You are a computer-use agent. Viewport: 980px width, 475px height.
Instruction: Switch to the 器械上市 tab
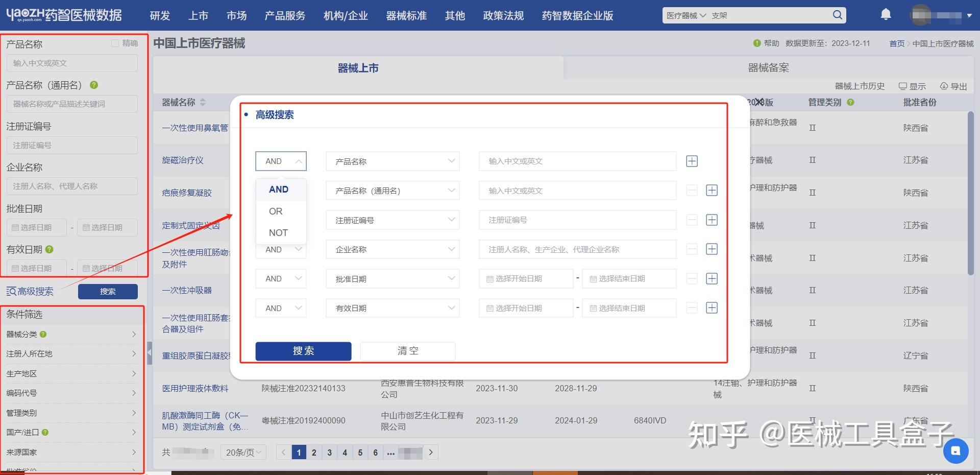[358, 68]
